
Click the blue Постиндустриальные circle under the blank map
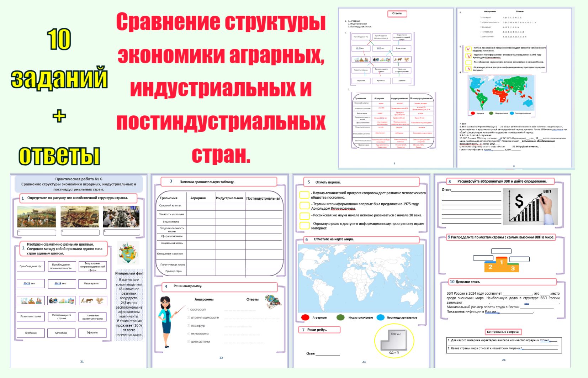click(380, 317)
